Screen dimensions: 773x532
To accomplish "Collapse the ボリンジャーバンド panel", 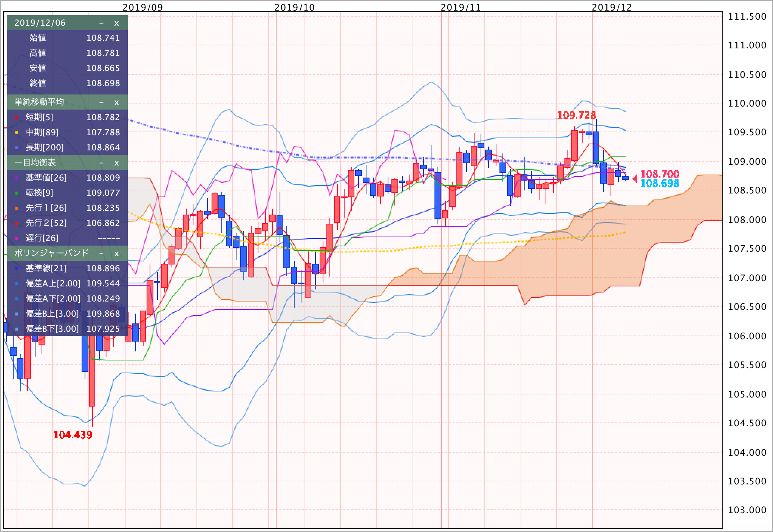I will pos(101,254).
